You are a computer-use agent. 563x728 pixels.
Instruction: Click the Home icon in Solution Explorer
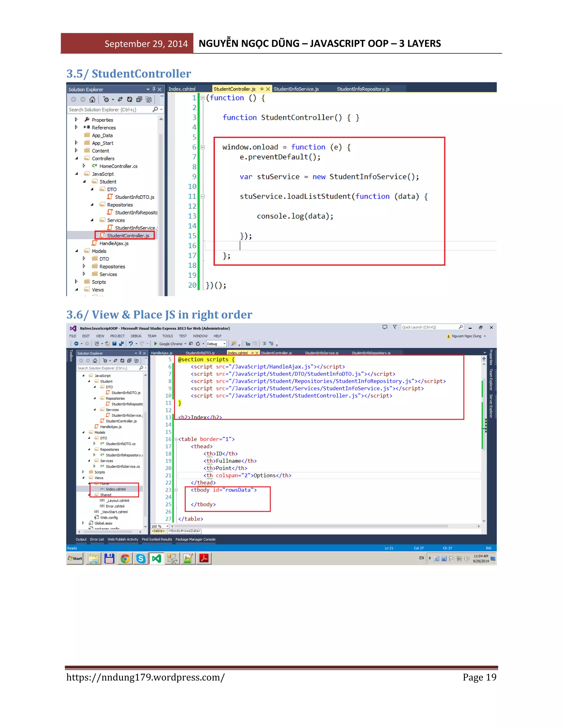(92, 99)
